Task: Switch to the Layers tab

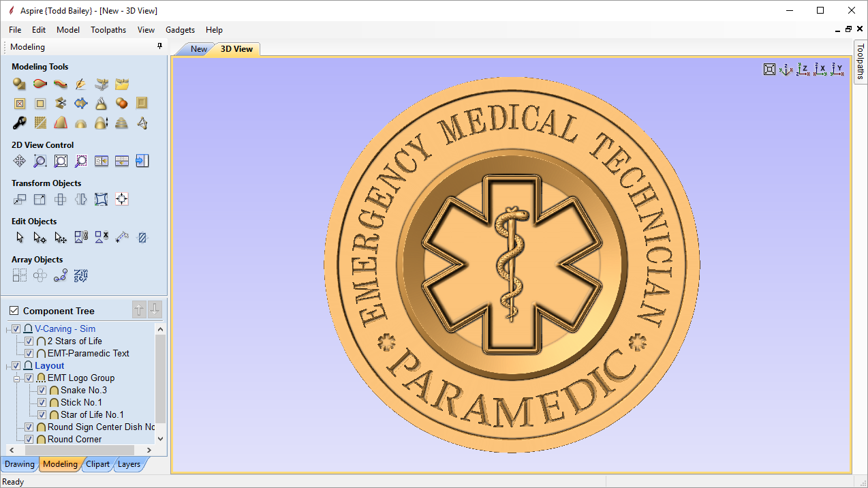Action: tap(129, 464)
